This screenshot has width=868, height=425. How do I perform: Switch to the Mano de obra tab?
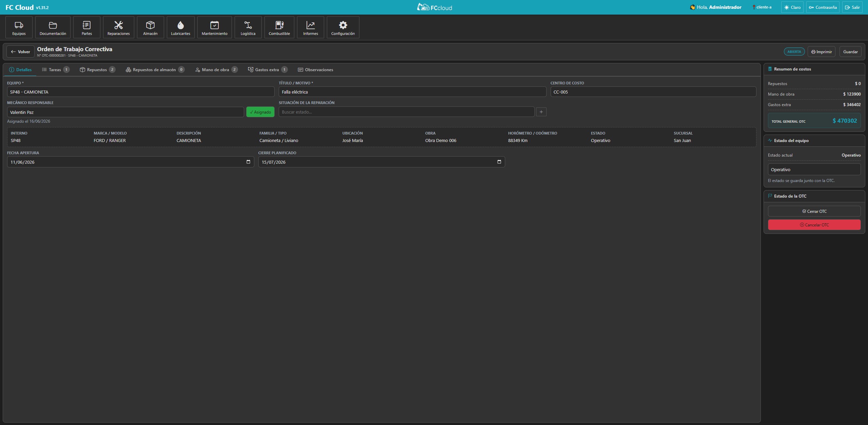pyautogui.click(x=216, y=69)
